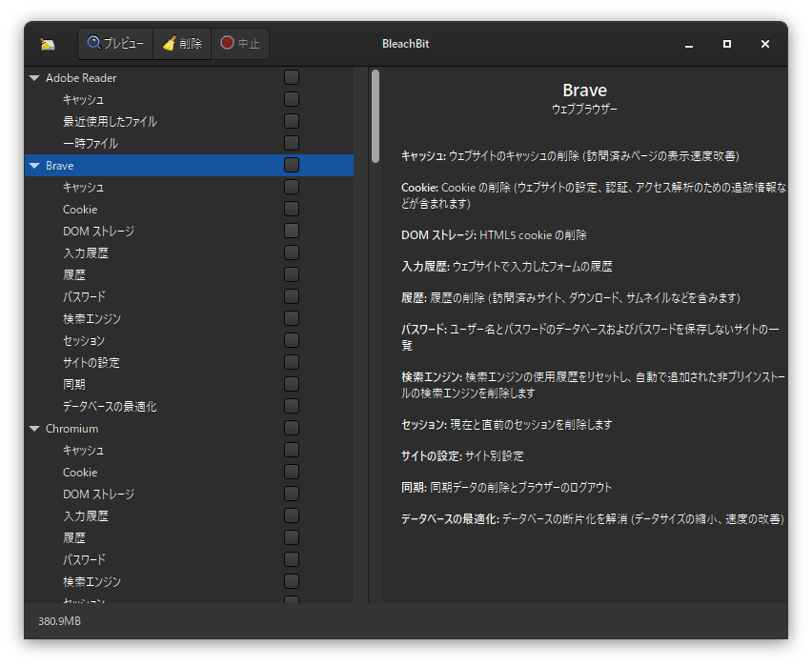
Task: Select the Chromium tree label
Action: [72, 429]
